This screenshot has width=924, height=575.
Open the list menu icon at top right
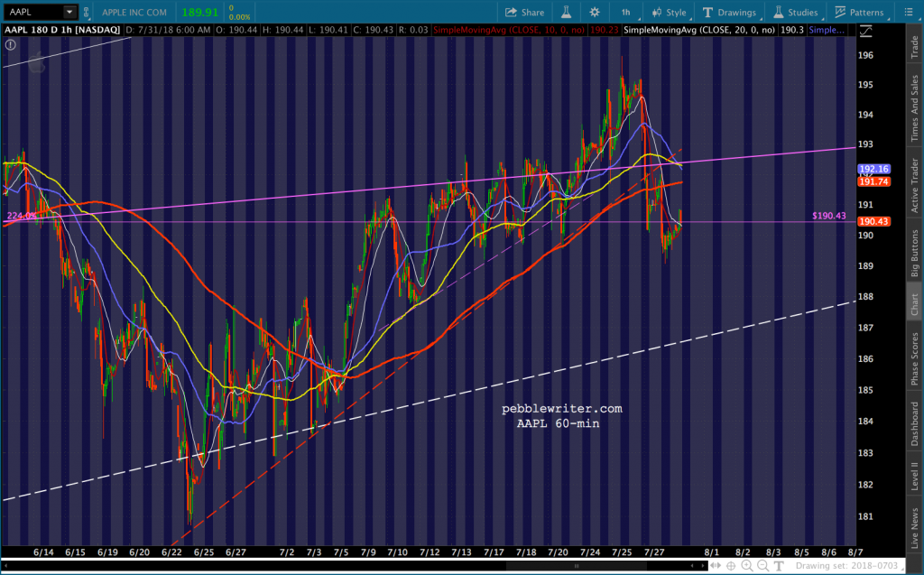(908, 13)
